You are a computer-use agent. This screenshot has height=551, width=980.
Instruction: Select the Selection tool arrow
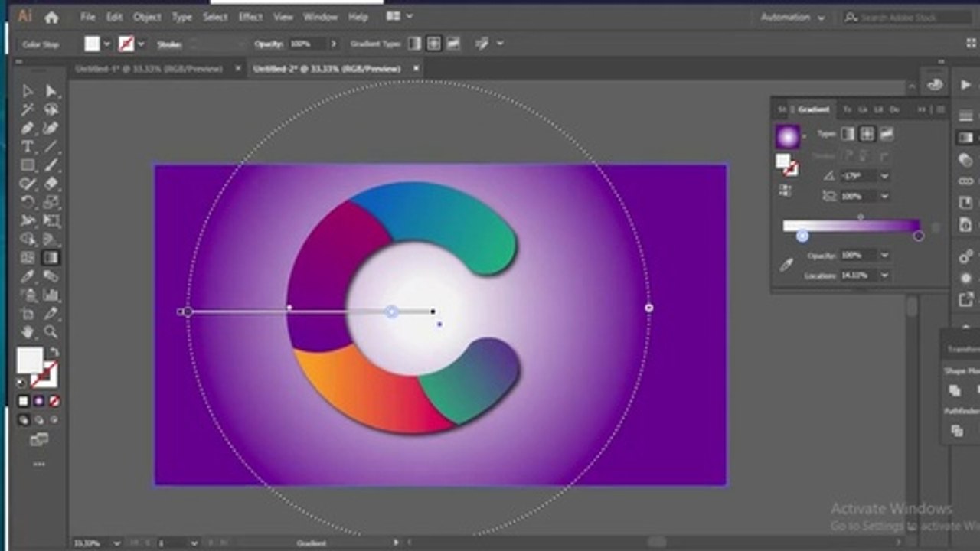point(28,91)
